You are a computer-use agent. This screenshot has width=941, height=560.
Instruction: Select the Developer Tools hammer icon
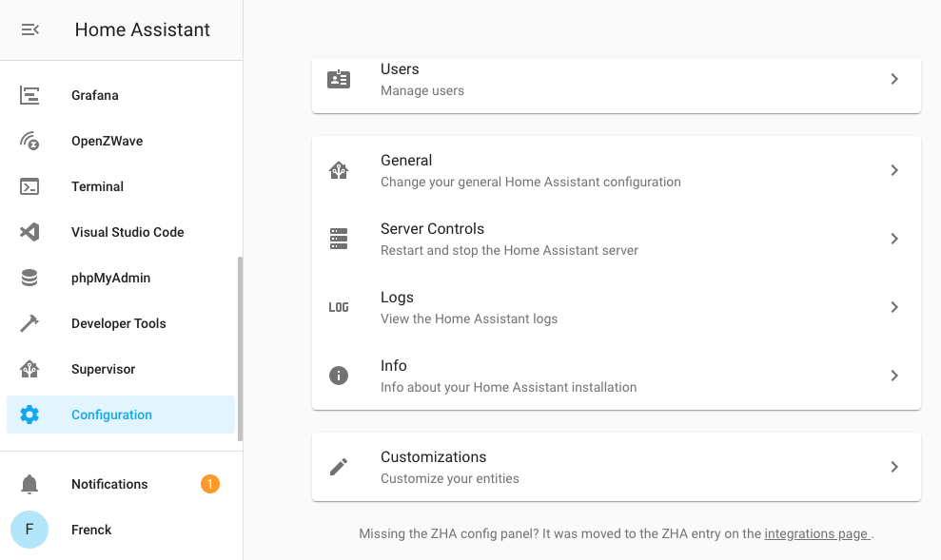pos(29,323)
